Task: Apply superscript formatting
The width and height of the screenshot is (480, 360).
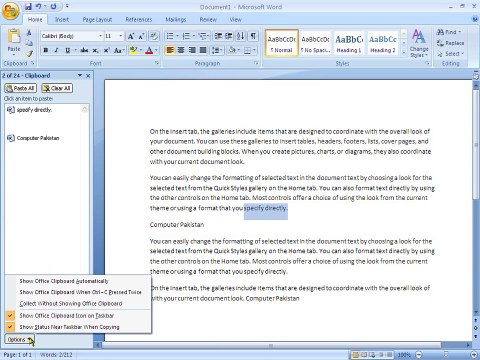Action: pos(106,50)
